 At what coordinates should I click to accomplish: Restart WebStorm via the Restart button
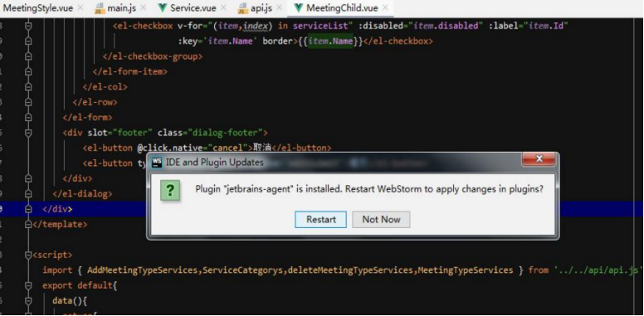pyautogui.click(x=321, y=220)
